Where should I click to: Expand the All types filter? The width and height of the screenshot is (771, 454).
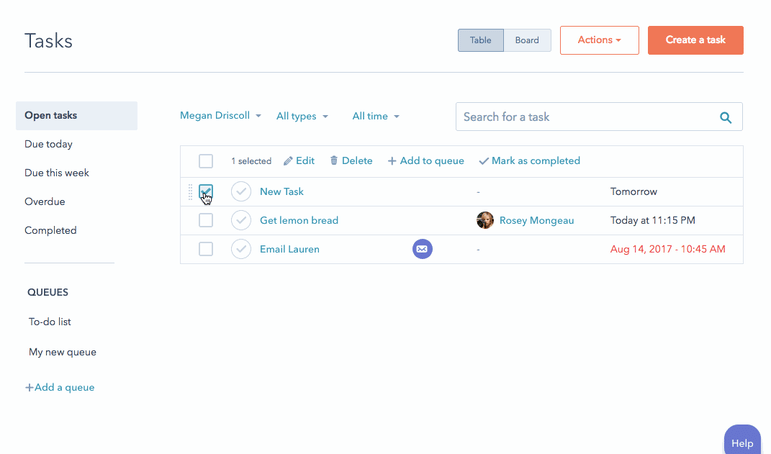coord(302,116)
